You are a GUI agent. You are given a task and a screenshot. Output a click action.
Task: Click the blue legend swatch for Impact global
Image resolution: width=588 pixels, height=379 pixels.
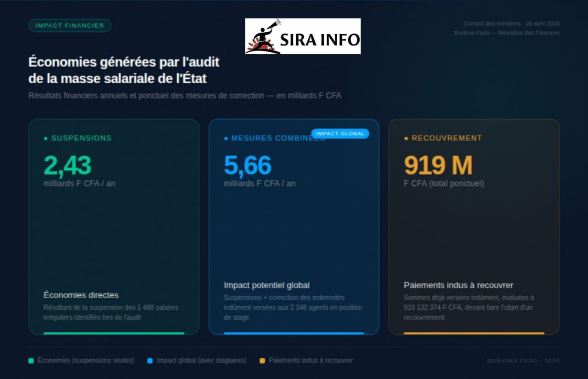pyautogui.click(x=150, y=361)
